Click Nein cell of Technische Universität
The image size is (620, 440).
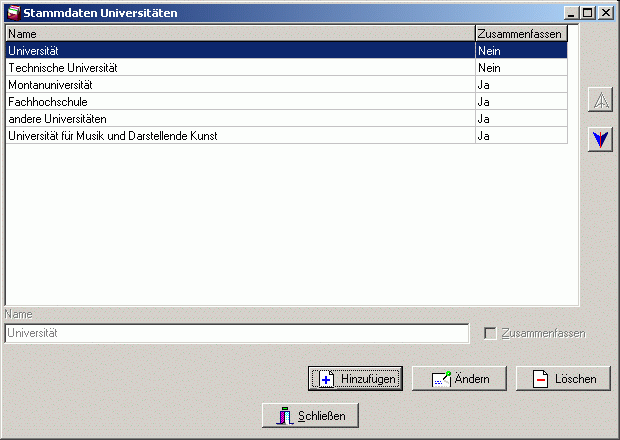coord(521,68)
